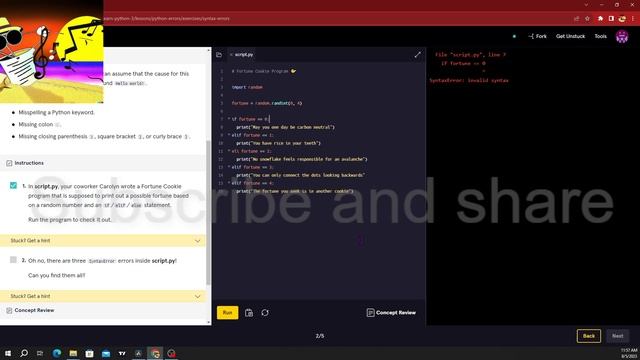Bookmark this page with the star icon
Viewport: 640px width, 360px height.
pyautogui.click(x=587, y=18)
